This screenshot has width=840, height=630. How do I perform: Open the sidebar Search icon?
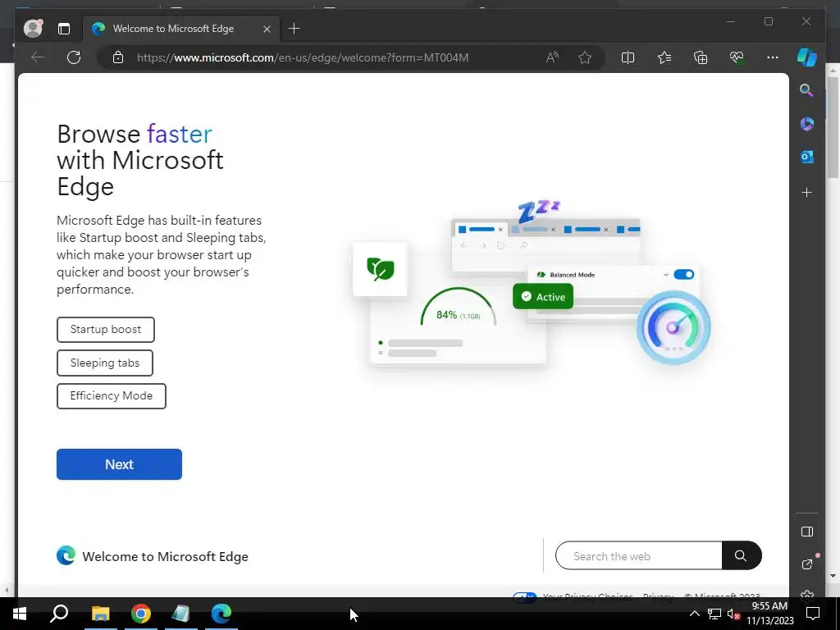807,90
